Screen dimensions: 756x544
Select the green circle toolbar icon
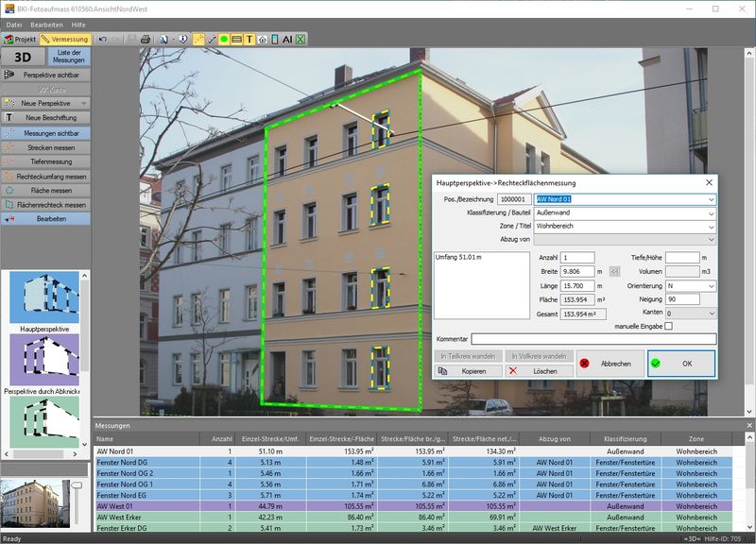click(225, 40)
